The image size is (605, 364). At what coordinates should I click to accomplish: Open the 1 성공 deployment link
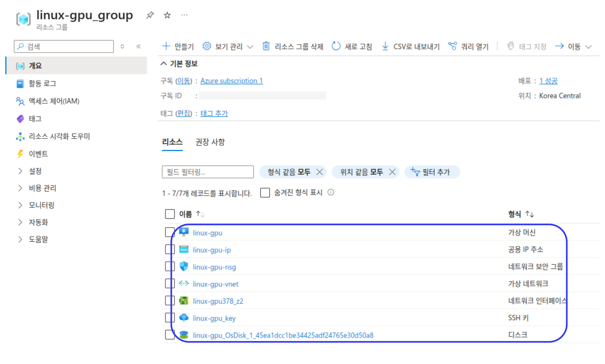tap(548, 81)
